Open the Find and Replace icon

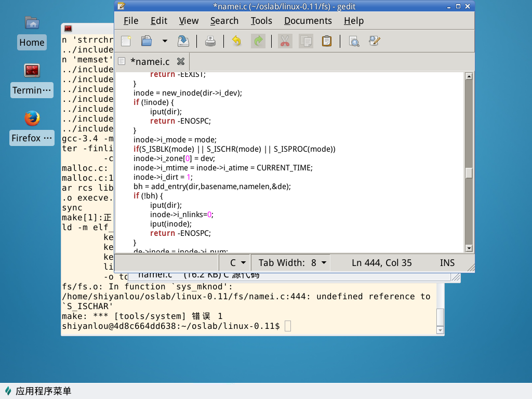[x=375, y=41]
